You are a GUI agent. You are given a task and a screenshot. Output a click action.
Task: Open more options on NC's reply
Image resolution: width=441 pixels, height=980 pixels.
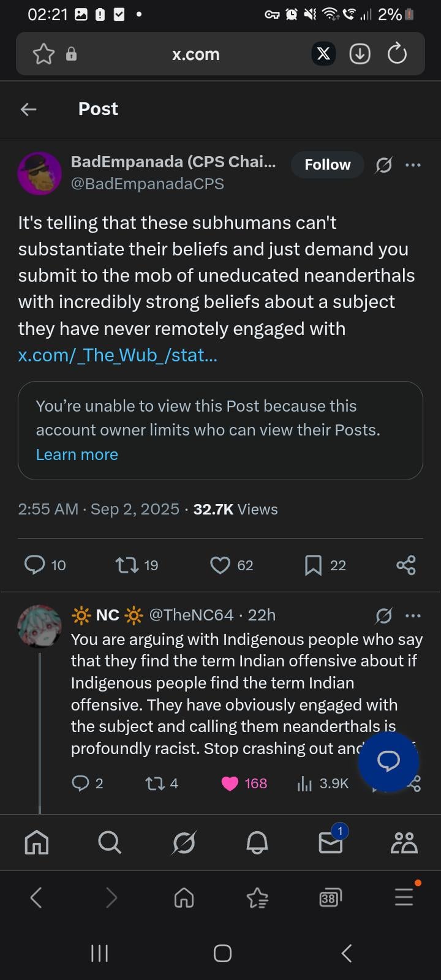tap(413, 615)
